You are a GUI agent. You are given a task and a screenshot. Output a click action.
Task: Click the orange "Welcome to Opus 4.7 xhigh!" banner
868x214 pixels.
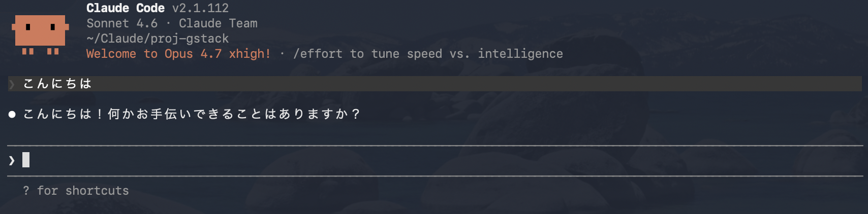(x=178, y=54)
